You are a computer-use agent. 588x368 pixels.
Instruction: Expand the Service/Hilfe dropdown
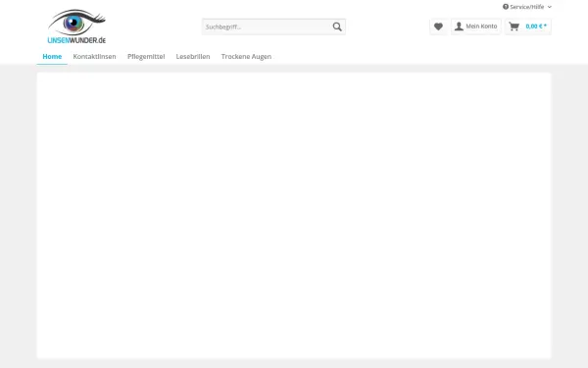[x=527, y=7]
